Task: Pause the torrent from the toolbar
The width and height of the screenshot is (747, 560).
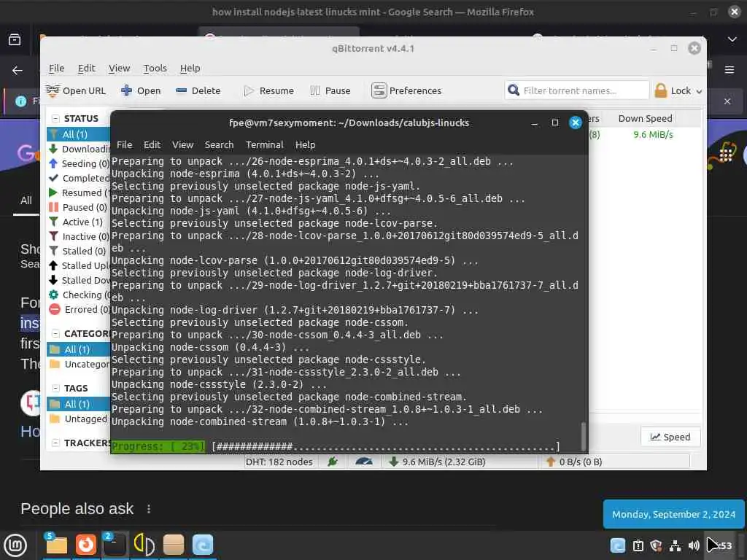Action: point(330,90)
